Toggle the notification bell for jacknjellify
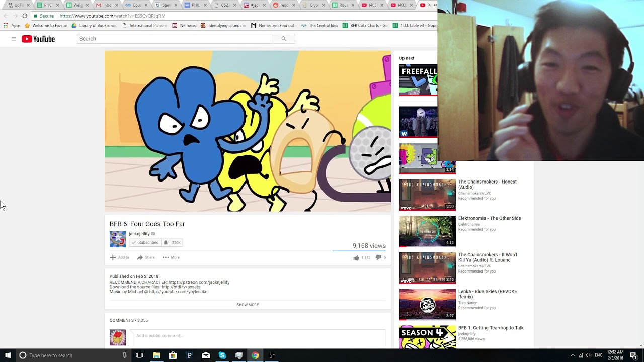The image size is (644, 362). click(166, 243)
